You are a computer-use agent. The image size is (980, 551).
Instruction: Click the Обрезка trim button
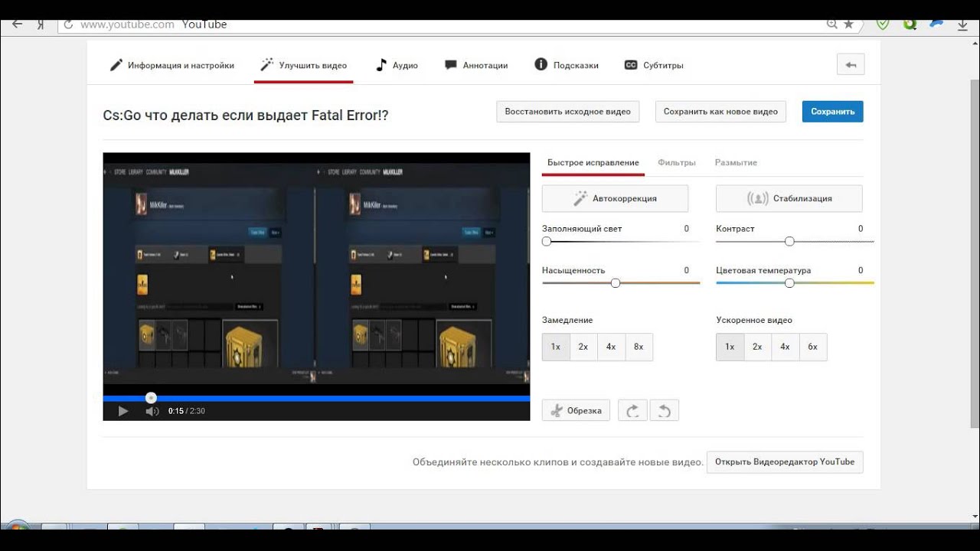point(576,410)
